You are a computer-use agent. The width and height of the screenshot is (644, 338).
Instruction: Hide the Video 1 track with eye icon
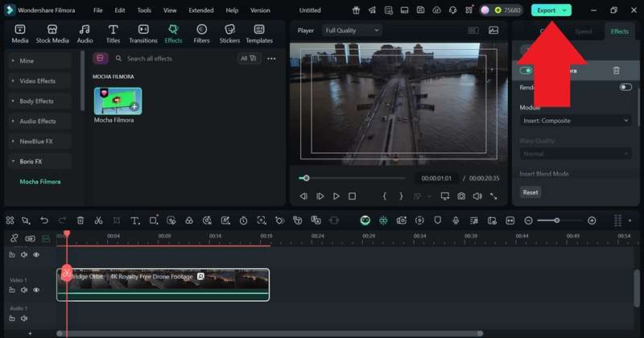[x=36, y=290]
